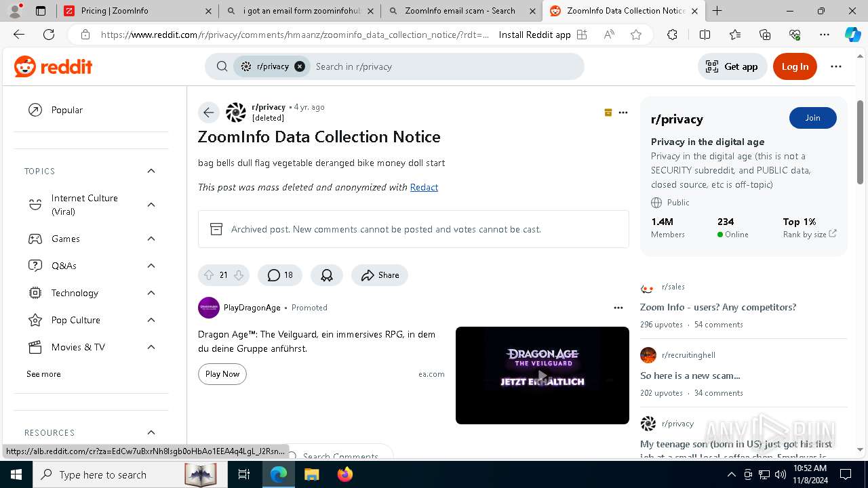Click the archived post icon beside the options menu
This screenshot has width=868, height=488.
[x=608, y=113]
